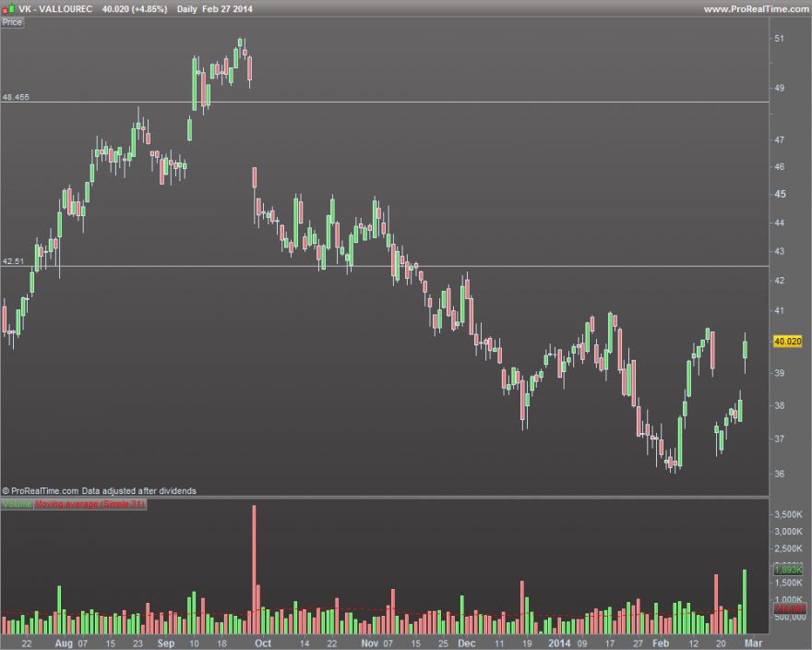
Task: Select the Moving average (Simple 31) label
Action: coord(90,504)
